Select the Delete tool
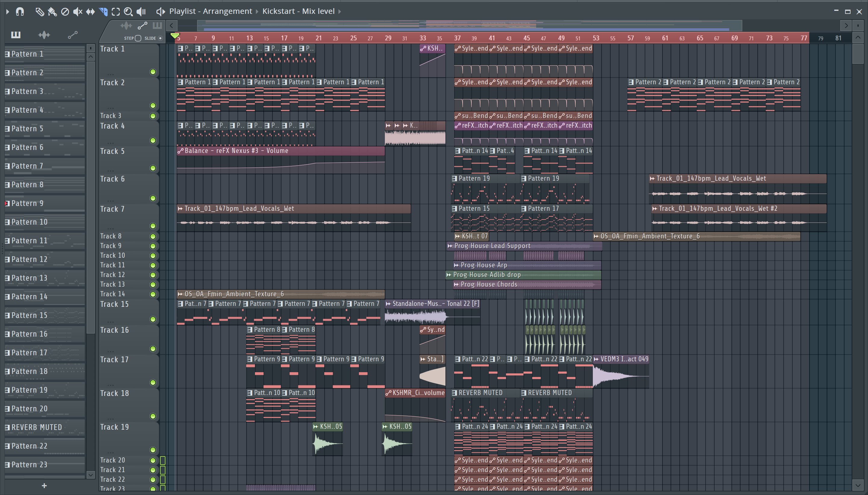Image resolution: width=868 pixels, height=495 pixels. click(65, 11)
